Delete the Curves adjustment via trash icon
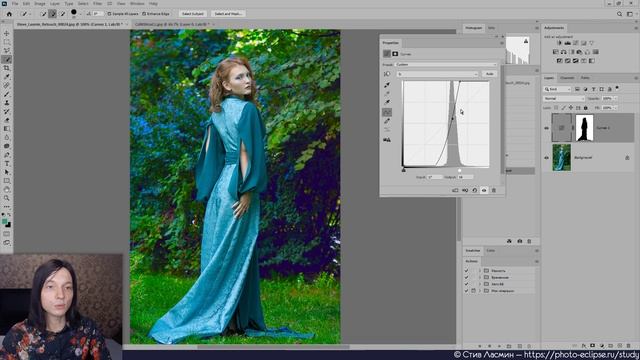The height and width of the screenshot is (360, 640). [493, 190]
